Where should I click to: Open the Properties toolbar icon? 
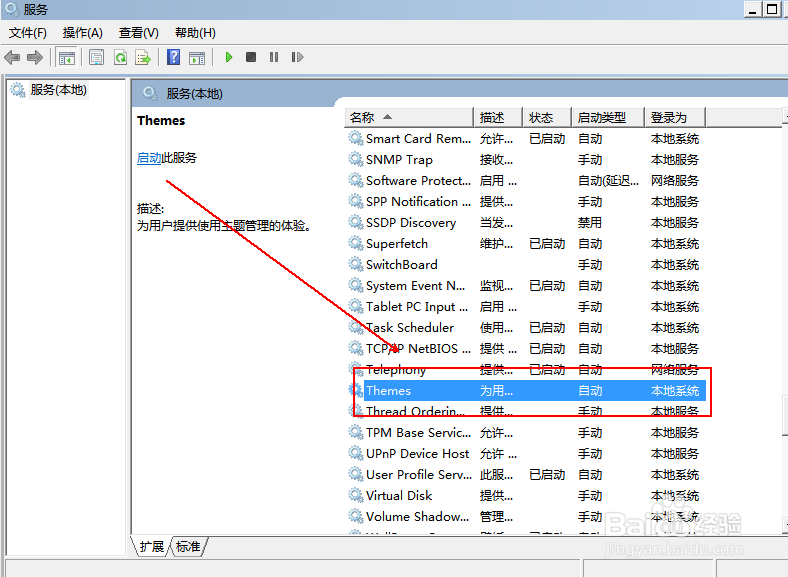pos(96,57)
